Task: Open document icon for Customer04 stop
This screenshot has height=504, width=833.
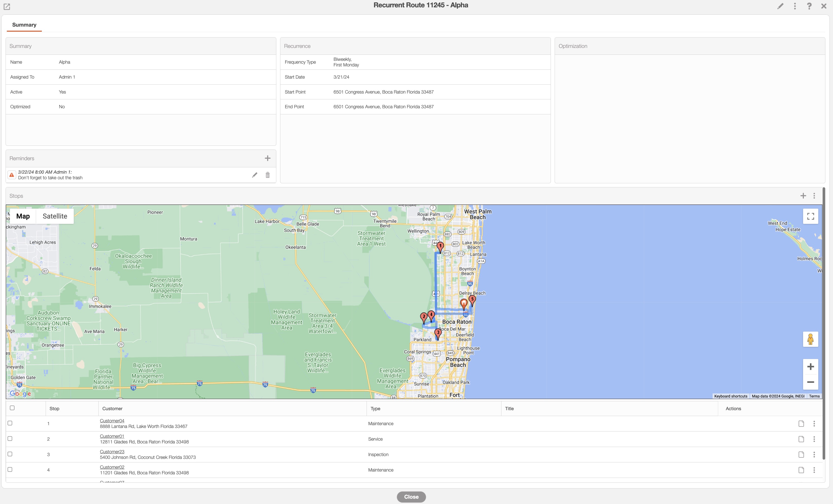Action: click(x=801, y=424)
